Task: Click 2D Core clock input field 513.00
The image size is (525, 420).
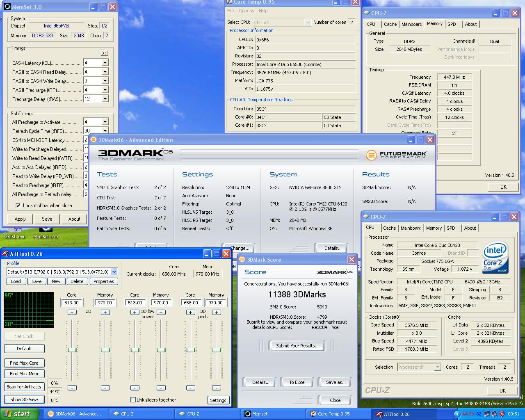Action: [72, 303]
